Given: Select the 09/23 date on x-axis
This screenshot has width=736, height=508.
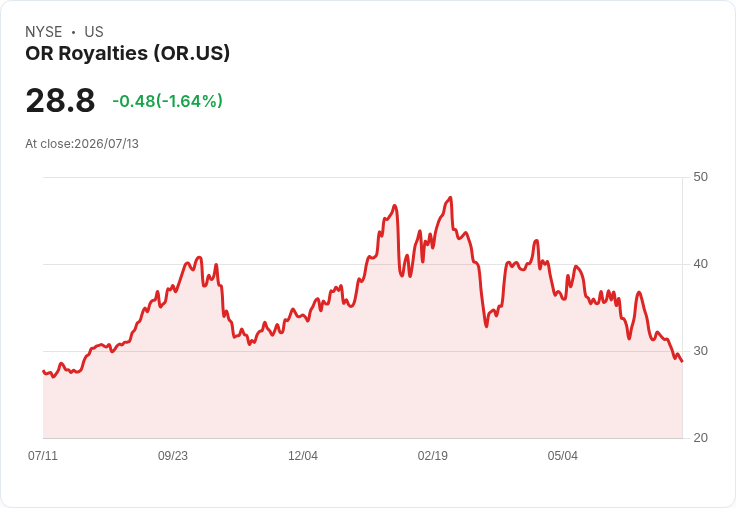Looking at the screenshot, I should (173, 456).
